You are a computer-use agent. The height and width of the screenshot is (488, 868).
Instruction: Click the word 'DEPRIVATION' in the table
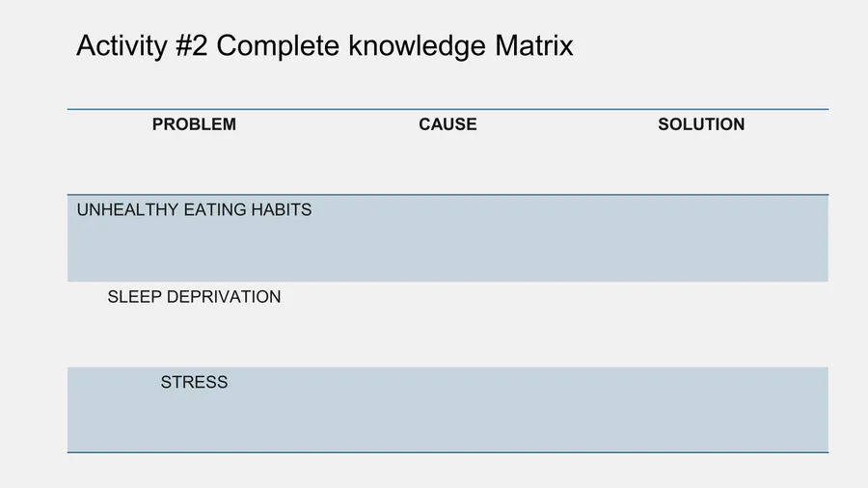(224, 297)
